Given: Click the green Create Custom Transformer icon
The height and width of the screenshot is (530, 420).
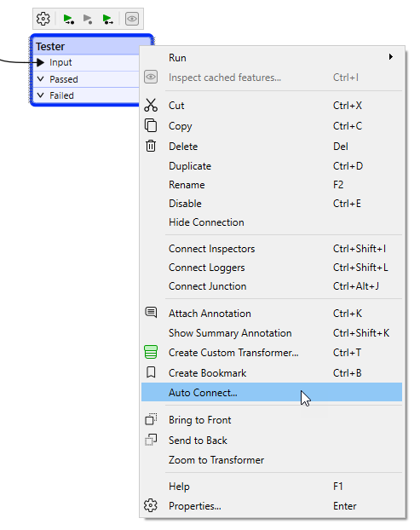Looking at the screenshot, I should pyautogui.click(x=151, y=352).
